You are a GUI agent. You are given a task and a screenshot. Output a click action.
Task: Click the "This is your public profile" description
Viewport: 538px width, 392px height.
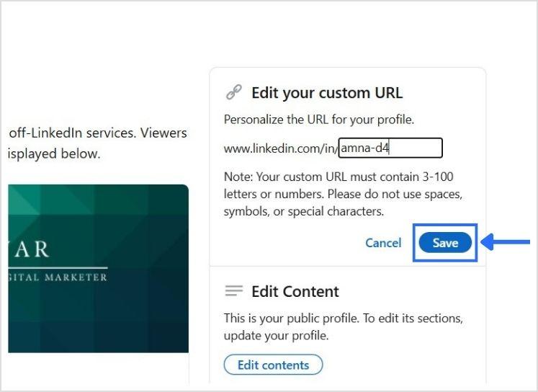[x=343, y=318]
